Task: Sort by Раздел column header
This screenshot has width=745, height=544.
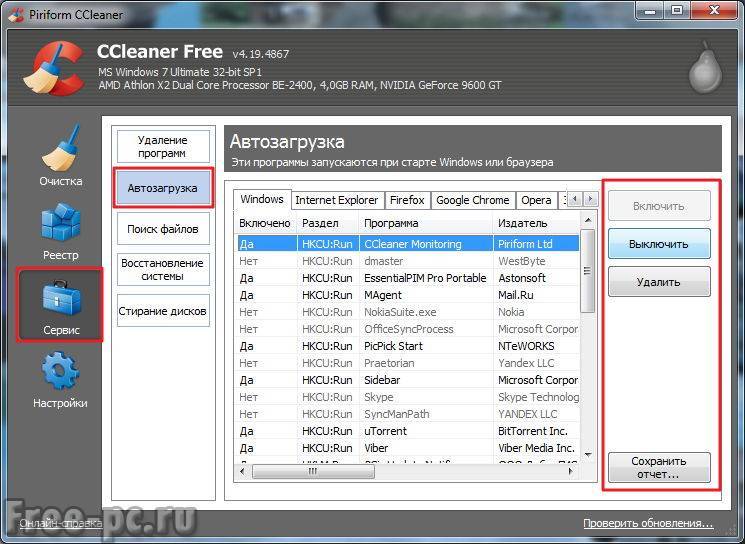Action: tap(328, 223)
